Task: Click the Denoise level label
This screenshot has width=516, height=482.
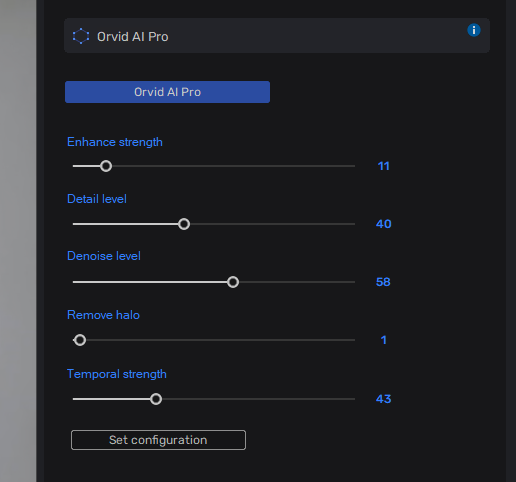Action: pos(104,256)
